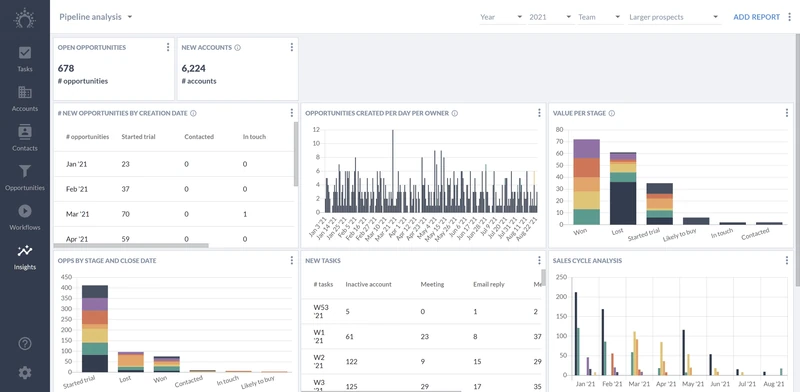Open the Year period dropdown
Screen dimensions: 800x392
click(502, 17)
